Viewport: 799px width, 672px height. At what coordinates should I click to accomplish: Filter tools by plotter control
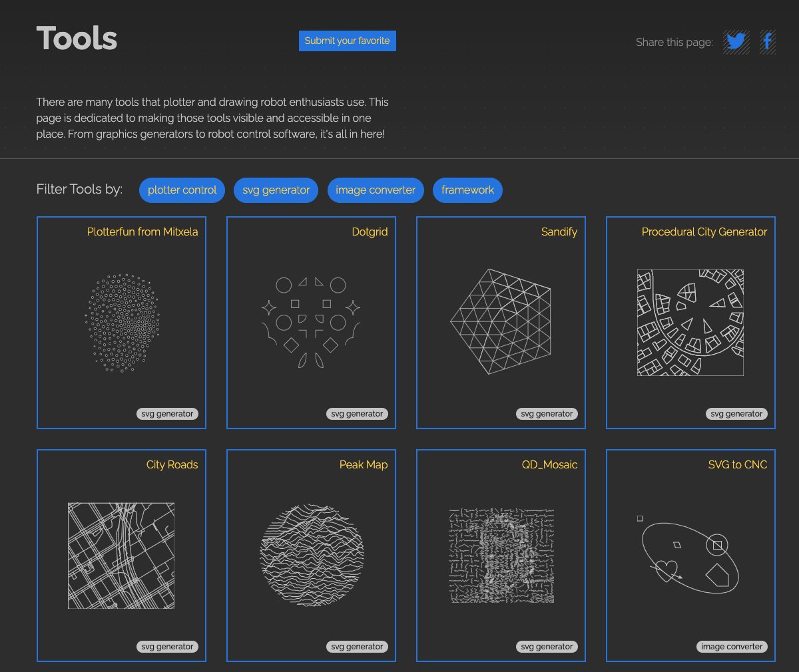[x=182, y=190]
